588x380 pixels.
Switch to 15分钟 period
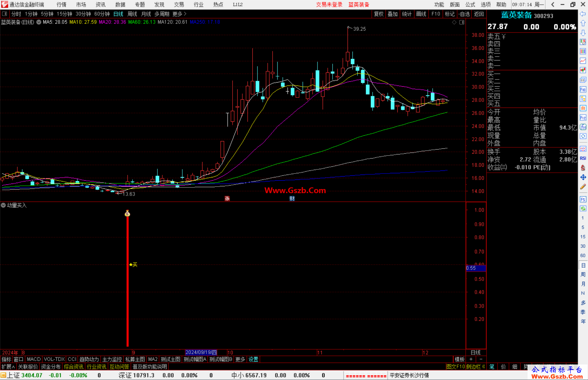tap(64, 14)
